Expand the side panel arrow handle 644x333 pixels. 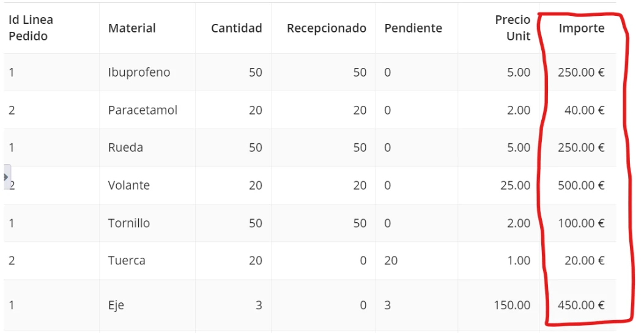coord(7,177)
